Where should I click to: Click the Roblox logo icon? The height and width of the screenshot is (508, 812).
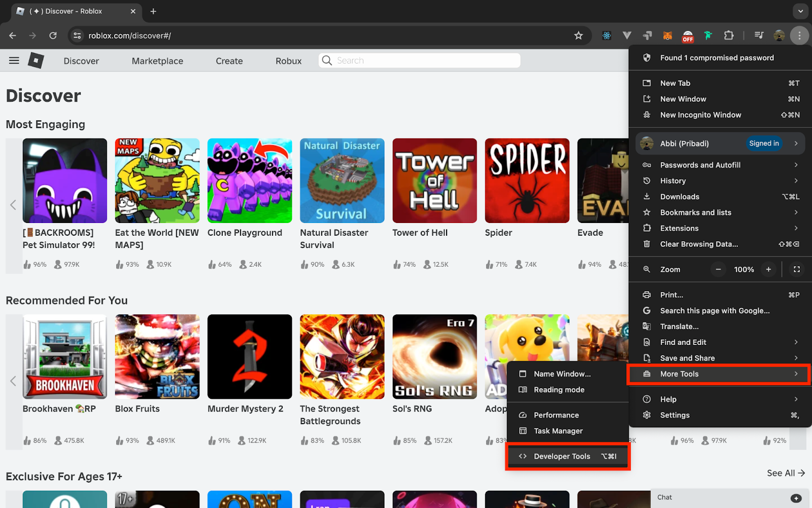[36, 60]
